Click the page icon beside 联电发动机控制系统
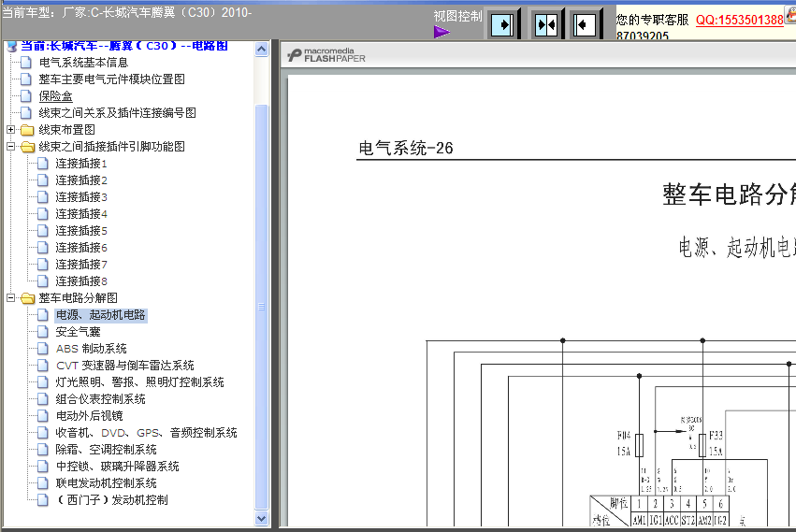Viewport: 796px width, 532px height. pos(43,482)
